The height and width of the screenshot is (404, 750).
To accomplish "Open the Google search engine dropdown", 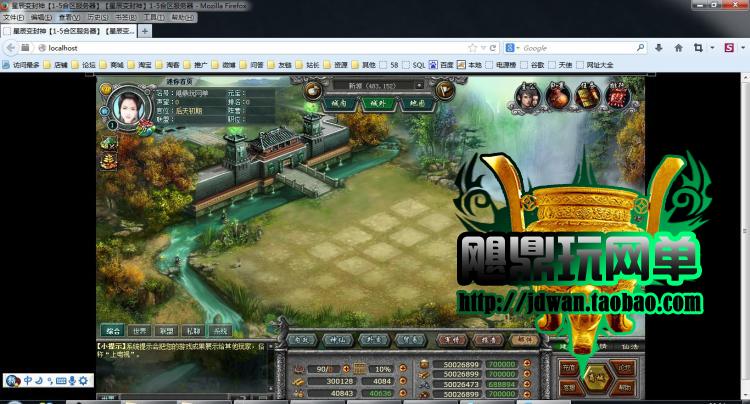I will 512,48.
